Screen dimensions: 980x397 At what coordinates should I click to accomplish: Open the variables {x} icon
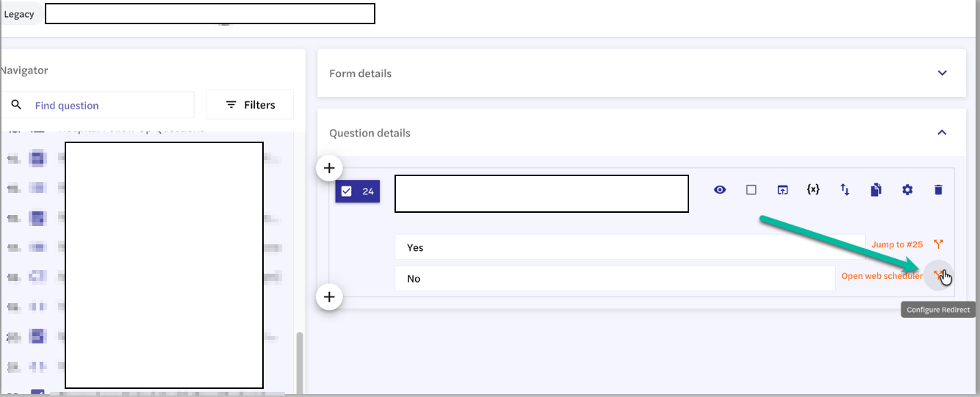(813, 189)
